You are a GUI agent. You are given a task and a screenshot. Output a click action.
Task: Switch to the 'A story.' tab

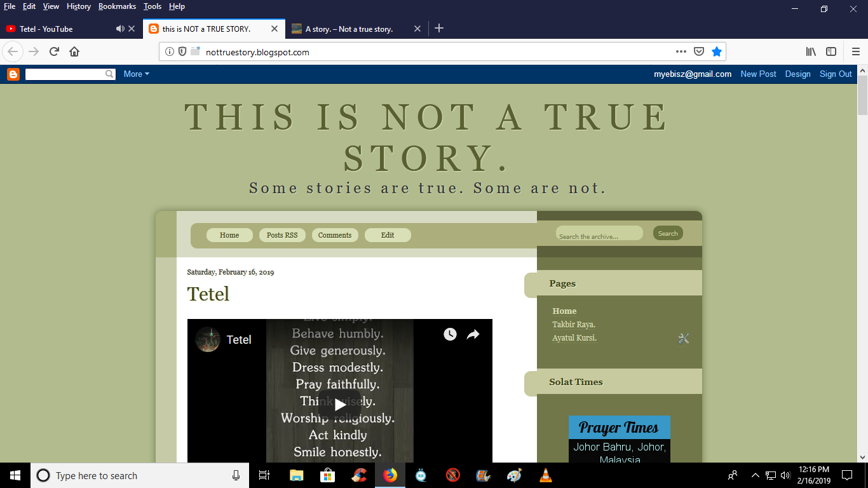349,29
